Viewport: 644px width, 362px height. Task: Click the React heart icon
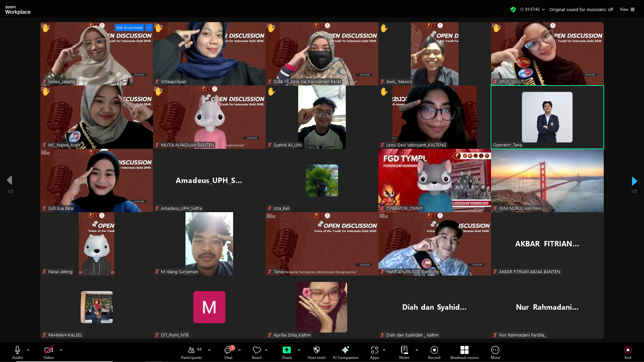pyautogui.click(x=257, y=350)
